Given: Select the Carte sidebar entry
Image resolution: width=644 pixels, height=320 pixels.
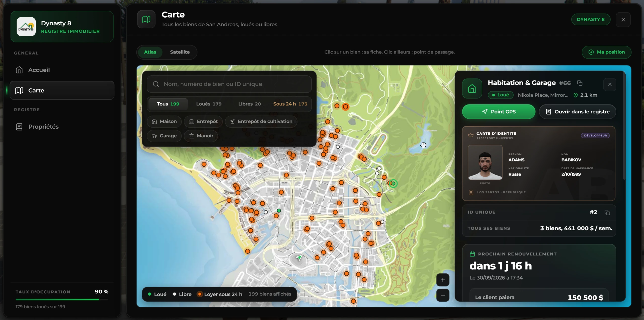Looking at the screenshot, I should (x=62, y=90).
